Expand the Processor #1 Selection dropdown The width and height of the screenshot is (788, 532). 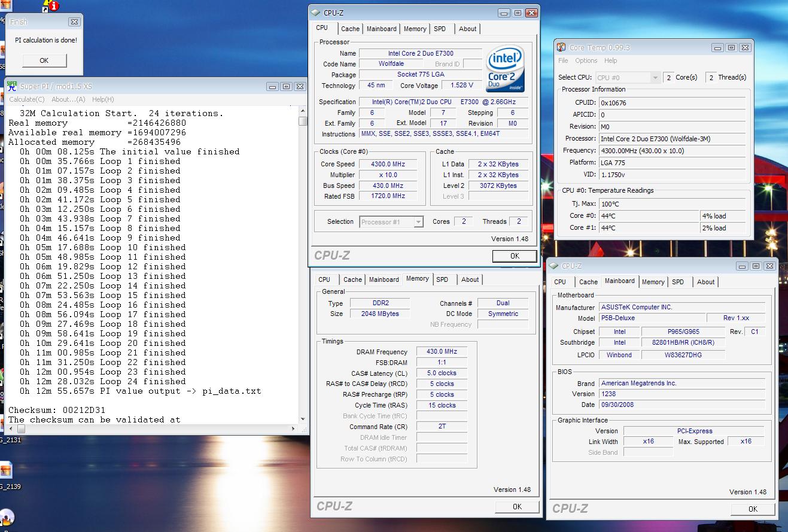click(x=419, y=222)
